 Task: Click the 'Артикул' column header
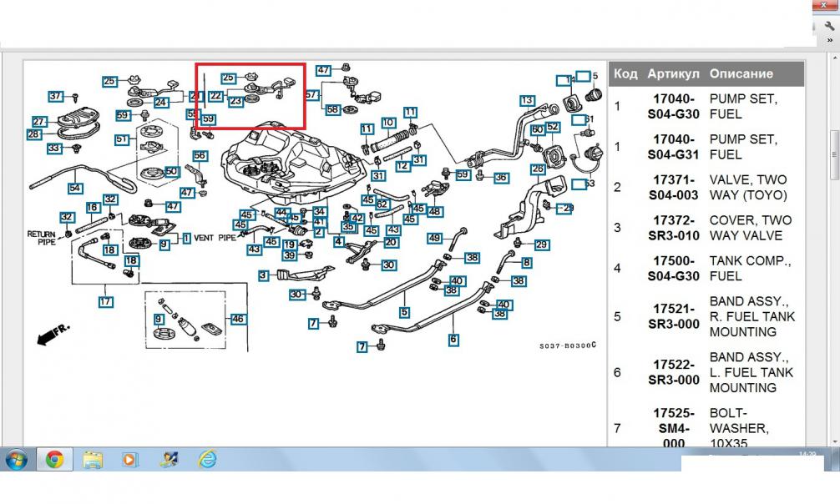pyautogui.click(x=673, y=74)
